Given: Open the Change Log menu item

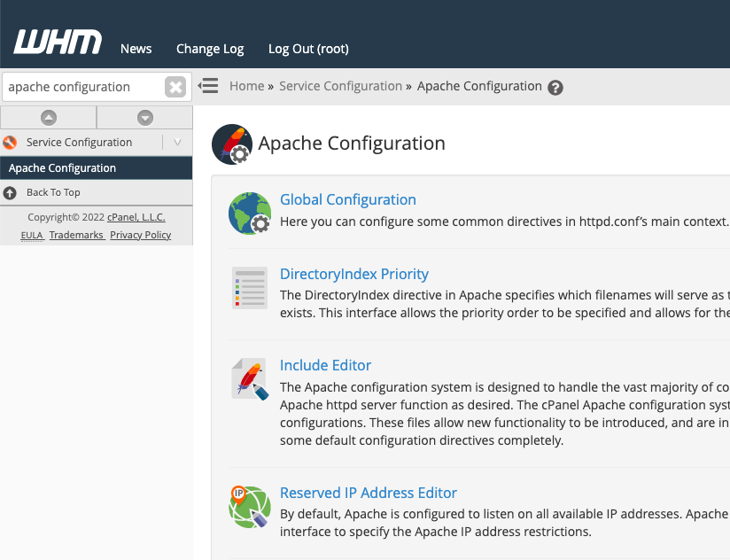Looking at the screenshot, I should [210, 49].
